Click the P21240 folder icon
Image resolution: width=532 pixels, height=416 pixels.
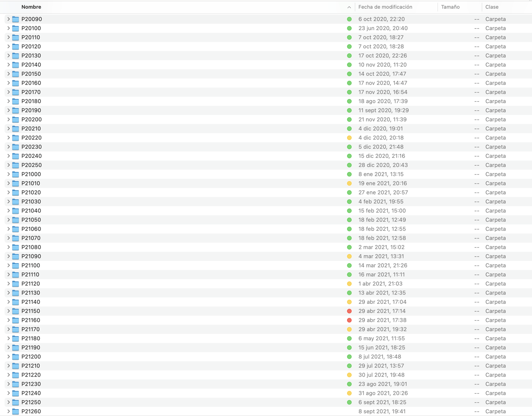[16, 393]
